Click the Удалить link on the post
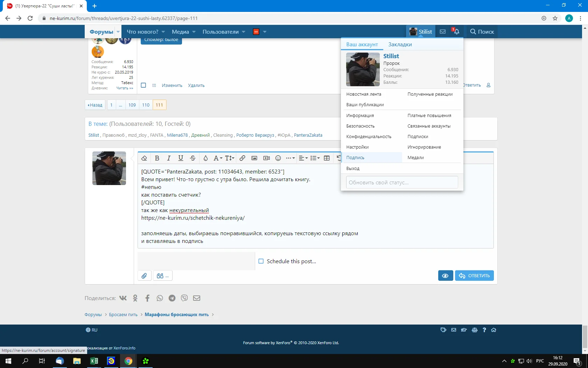The image size is (588, 368). (x=196, y=86)
